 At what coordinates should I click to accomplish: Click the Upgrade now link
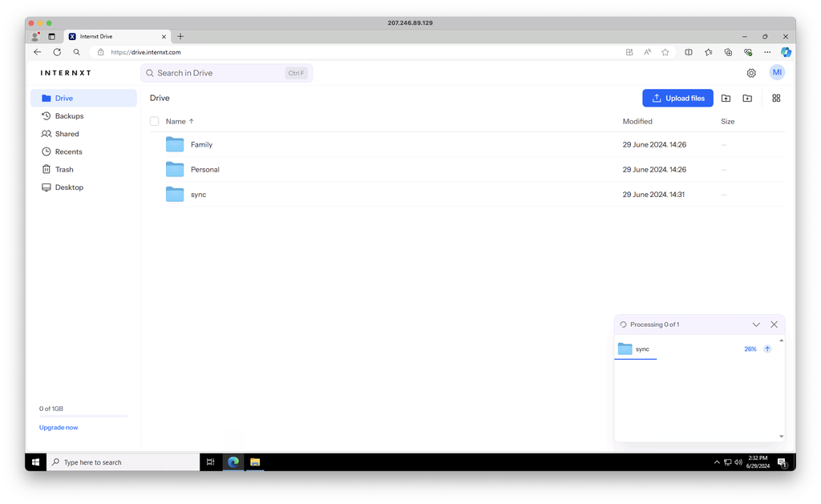pyautogui.click(x=58, y=427)
